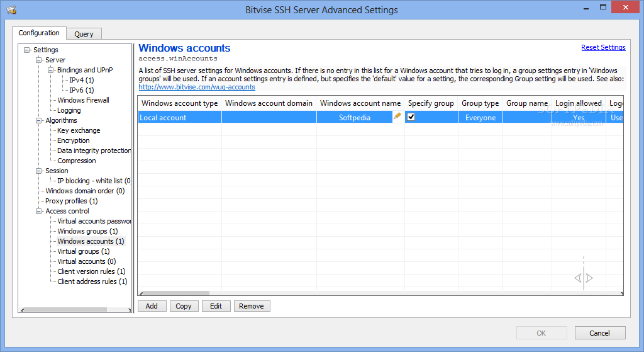The image size is (644, 352).
Task: Select Logging tree item
Action: [69, 110]
